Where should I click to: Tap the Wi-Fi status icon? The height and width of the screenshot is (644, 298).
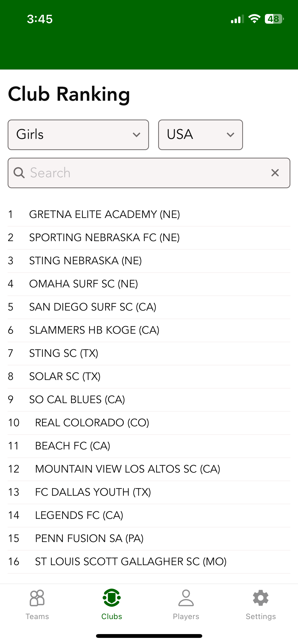tap(254, 19)
